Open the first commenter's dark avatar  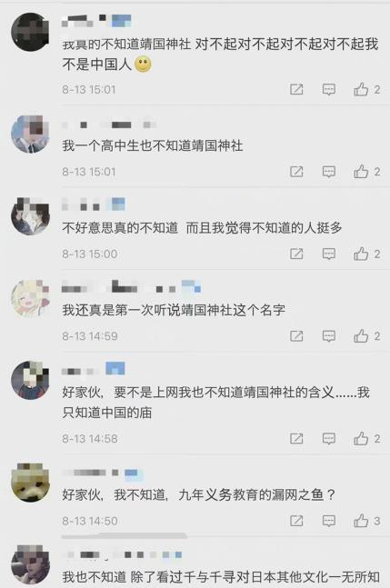click(30, 32)
